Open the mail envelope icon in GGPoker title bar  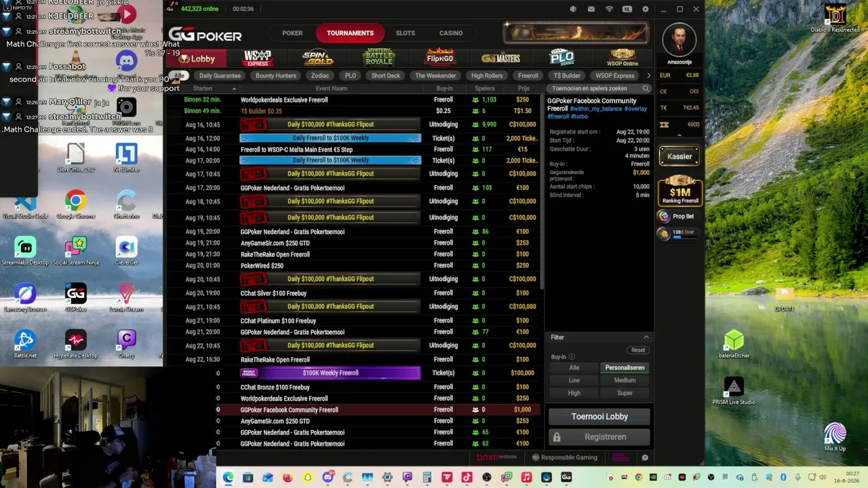pyautogui.click(x=591, y=9)
